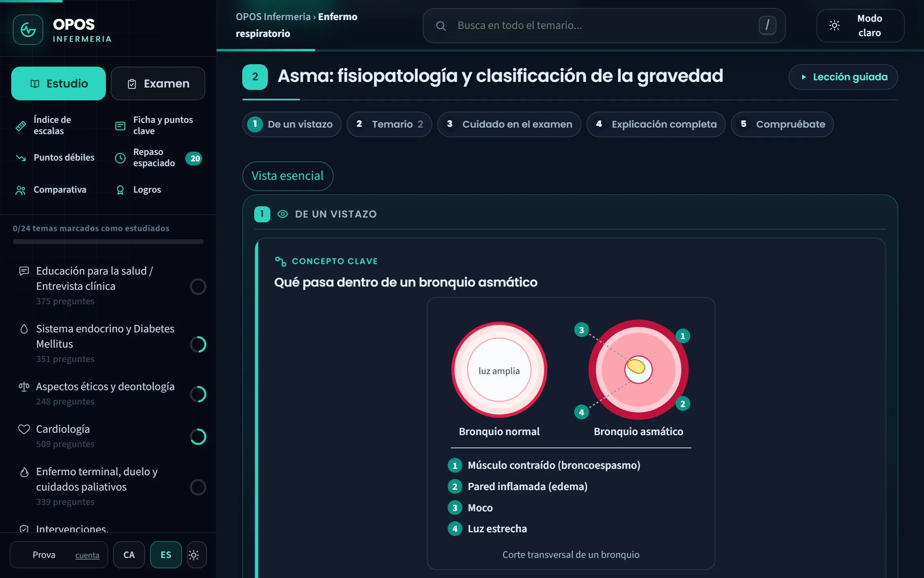Click the Cardiología heart icon

pos(24,429)
